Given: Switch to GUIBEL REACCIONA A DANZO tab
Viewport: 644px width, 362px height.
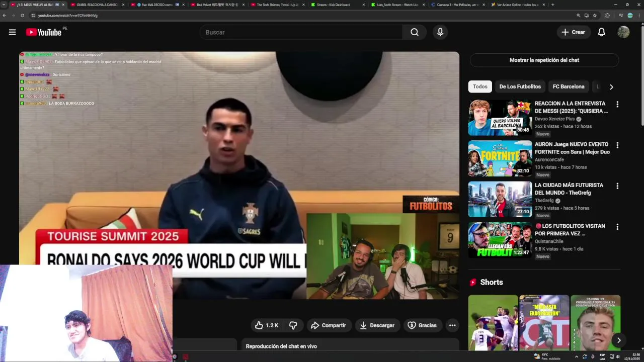Looking at the screenshot, I should [97, 5].
